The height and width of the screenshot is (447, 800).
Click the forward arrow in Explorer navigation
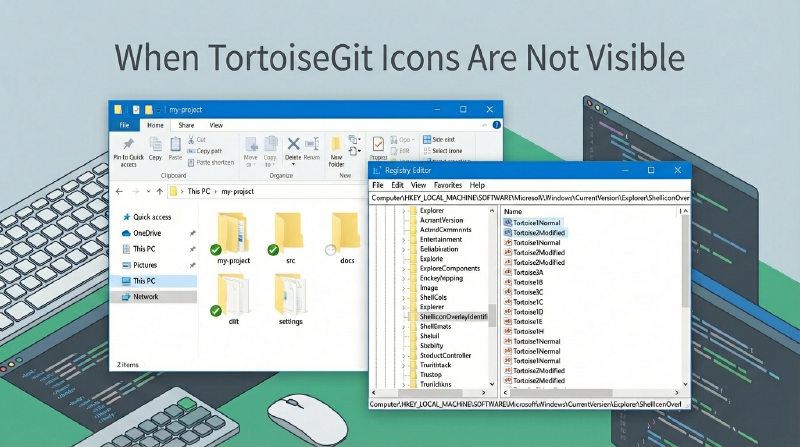click(x=135, y=191)
